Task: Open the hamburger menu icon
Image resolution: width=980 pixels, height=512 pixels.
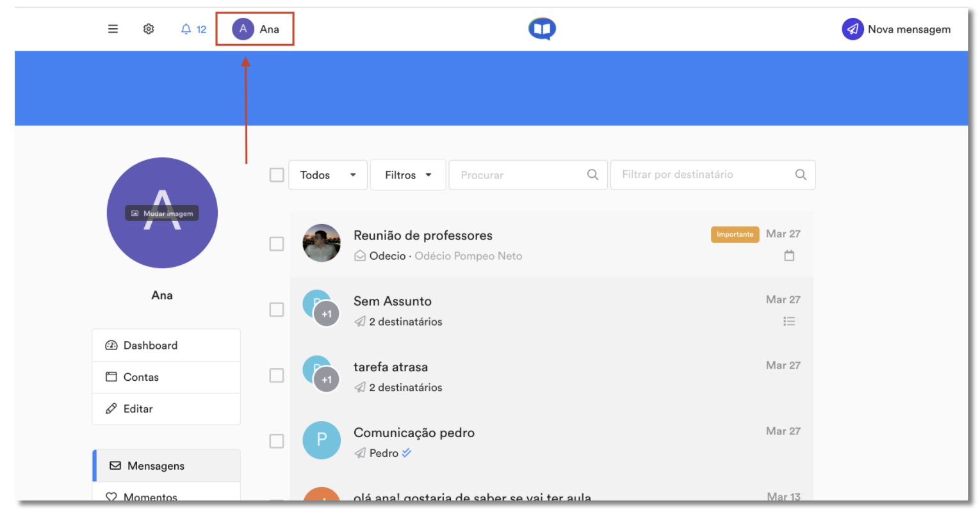Action: point(113,29)
